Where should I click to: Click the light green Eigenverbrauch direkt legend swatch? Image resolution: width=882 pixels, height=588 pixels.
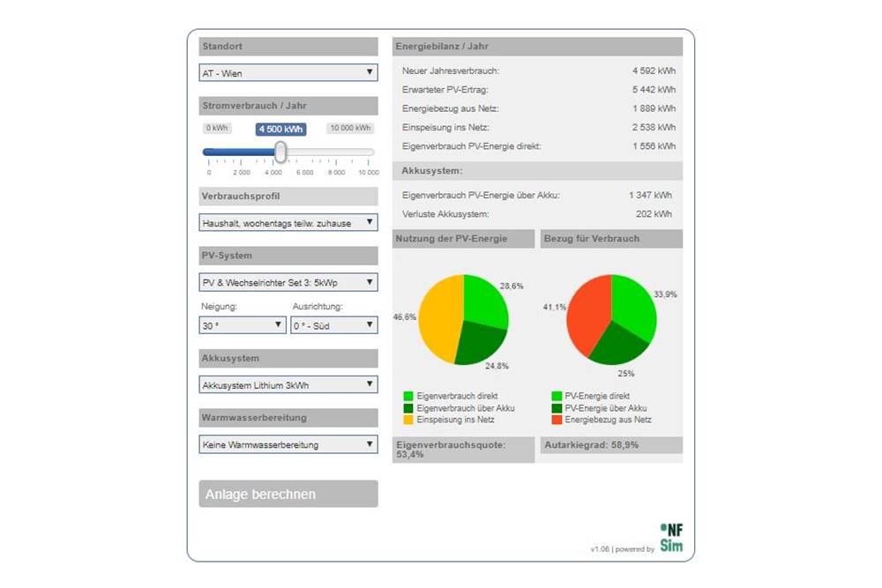coord(408,396)
